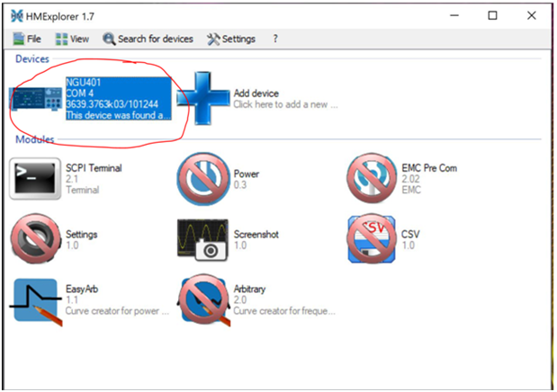The height and width of the screenshot is (392, 557).
Task: Click the 'Add device' label
Action: [256, 94]
